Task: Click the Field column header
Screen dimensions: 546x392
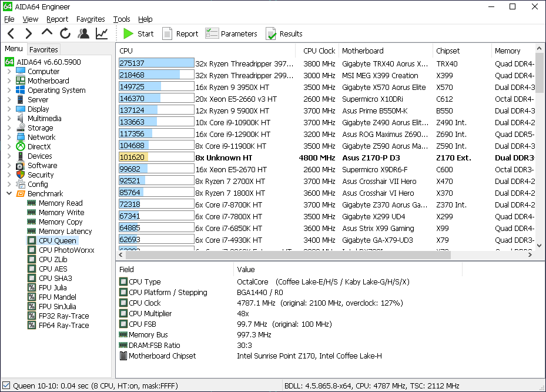Action: pyautogui.click(x=175, y=269)
